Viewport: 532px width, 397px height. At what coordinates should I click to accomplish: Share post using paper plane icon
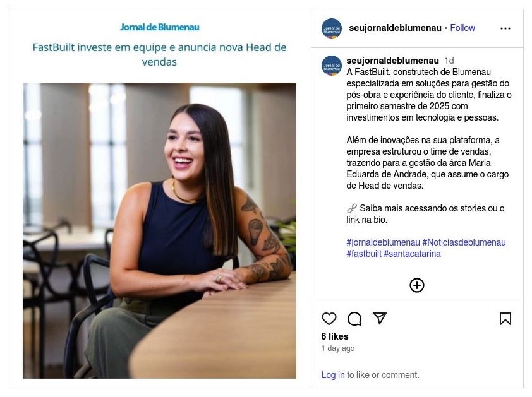click(x=380, y=318)
